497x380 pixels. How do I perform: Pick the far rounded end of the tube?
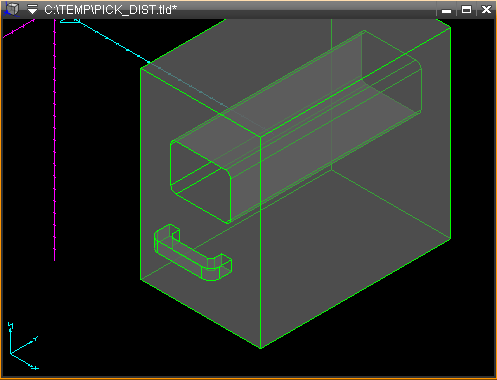pos(392,72)
